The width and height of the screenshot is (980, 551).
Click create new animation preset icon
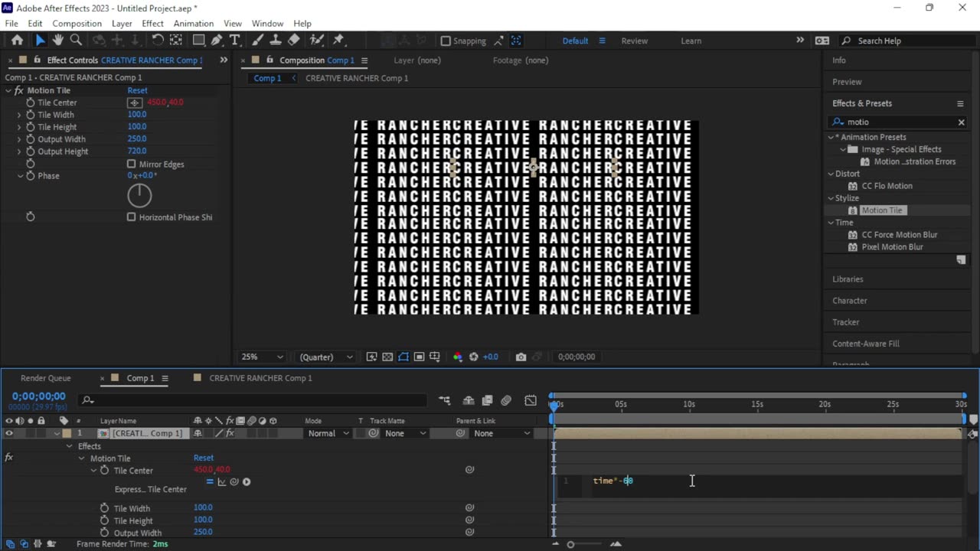click(961, 260)
